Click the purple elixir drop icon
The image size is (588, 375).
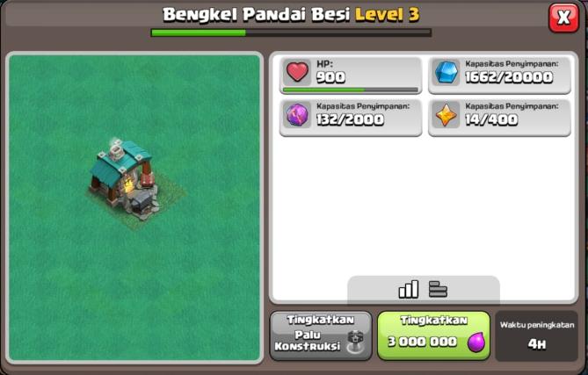point(475,342)
